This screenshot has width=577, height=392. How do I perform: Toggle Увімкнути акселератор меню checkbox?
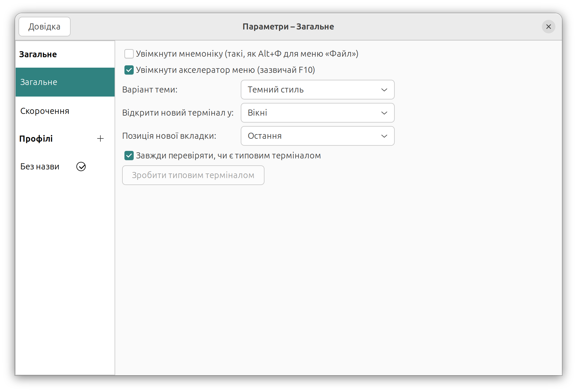coord(129,70)
